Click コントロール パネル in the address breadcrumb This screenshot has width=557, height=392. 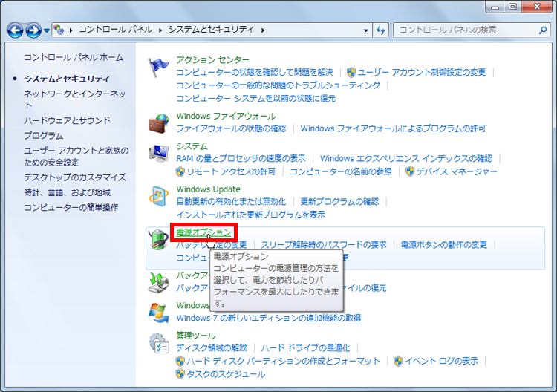point(115,30)
